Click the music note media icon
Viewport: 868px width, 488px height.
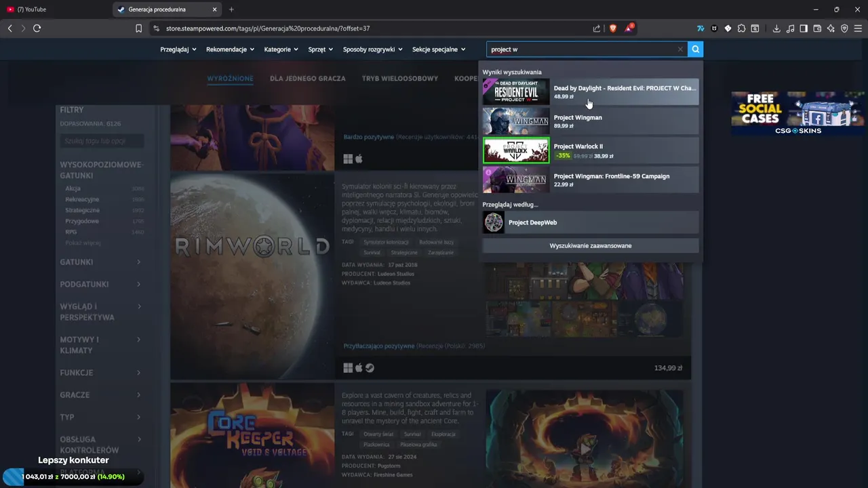pyautogui.click(x=790, y=28)
